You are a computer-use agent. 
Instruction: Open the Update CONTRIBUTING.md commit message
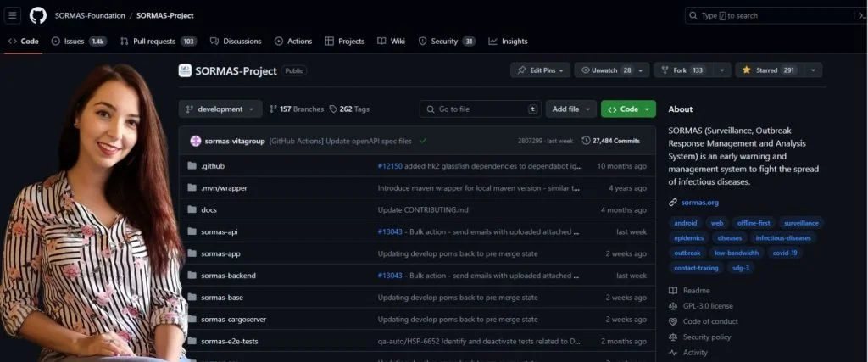[421, 209]
